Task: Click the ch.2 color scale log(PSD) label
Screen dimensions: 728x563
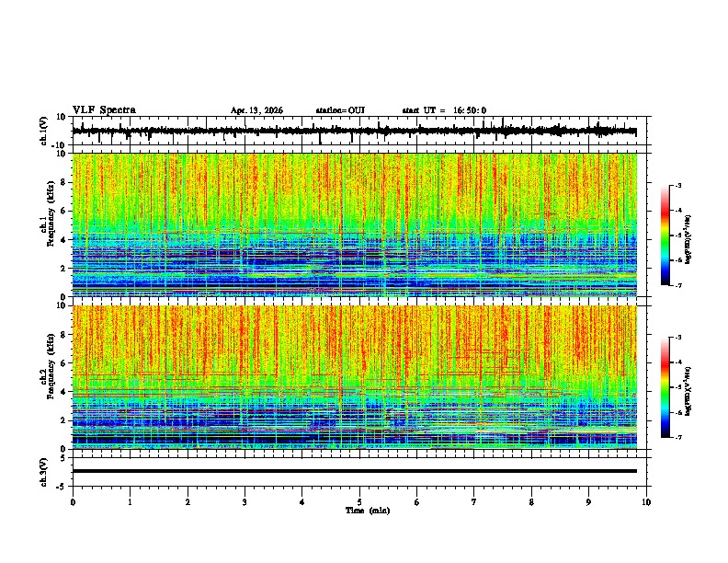Action: pos(688,392)
